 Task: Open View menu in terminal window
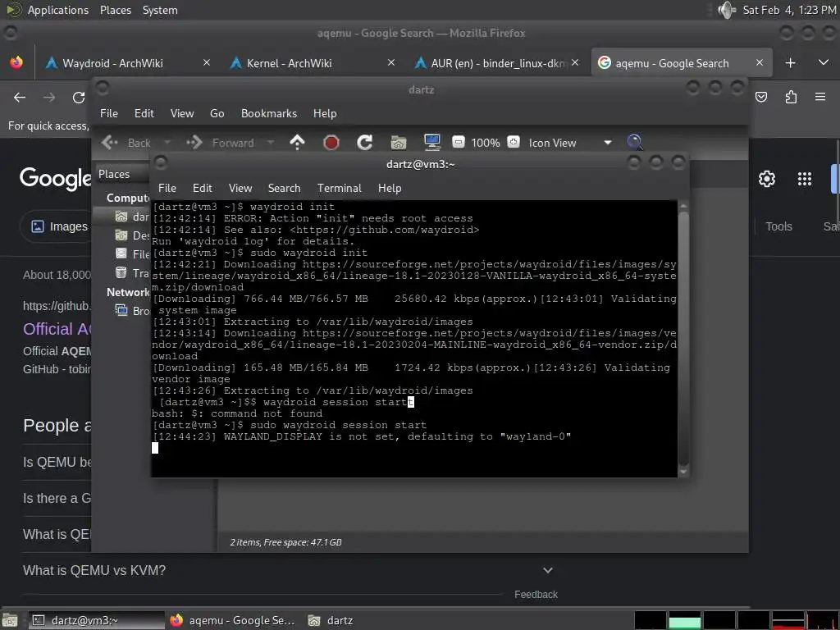coord(240,188)
